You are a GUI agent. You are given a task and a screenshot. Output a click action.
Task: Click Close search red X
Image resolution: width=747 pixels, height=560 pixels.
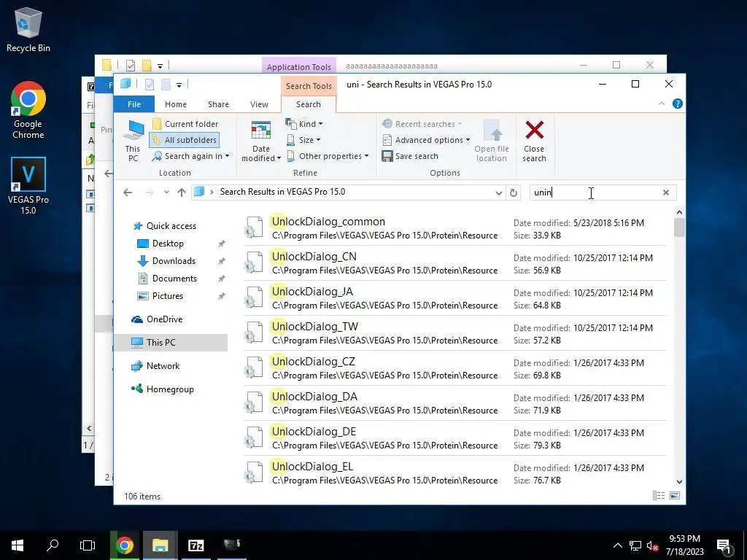click(534, 141)
